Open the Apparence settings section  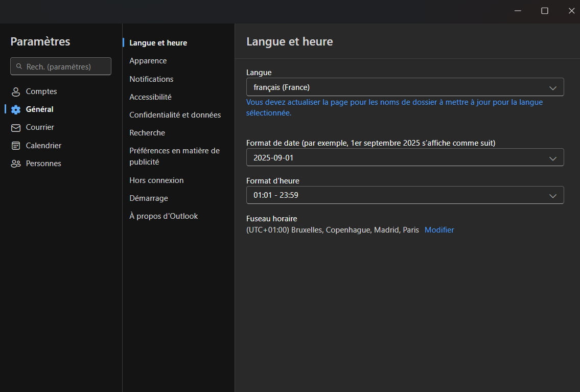point(148,61)
